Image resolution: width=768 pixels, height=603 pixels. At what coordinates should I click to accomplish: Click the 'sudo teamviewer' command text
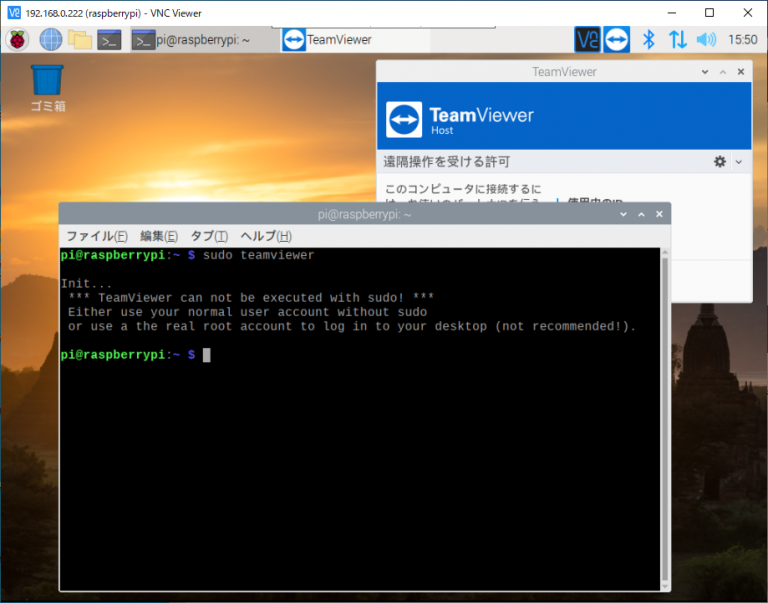tap(258, 255)
